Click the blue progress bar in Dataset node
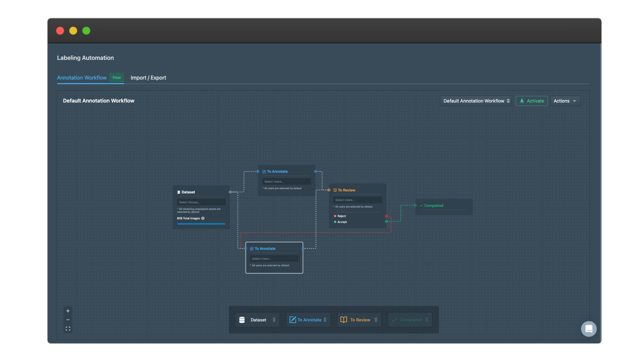Image resolution: width=644 pixels, height=362 pixels. click(201, 224)
